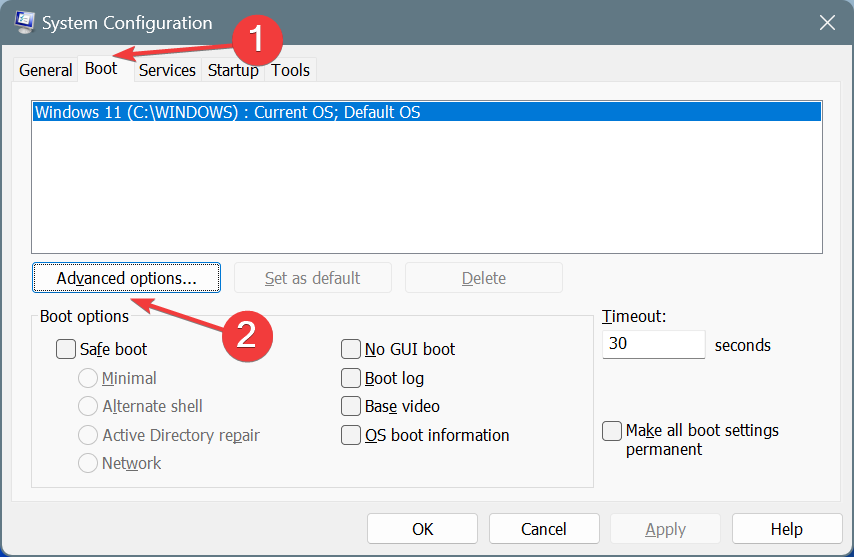Enable Boot log option

click(x=351, y=378)
